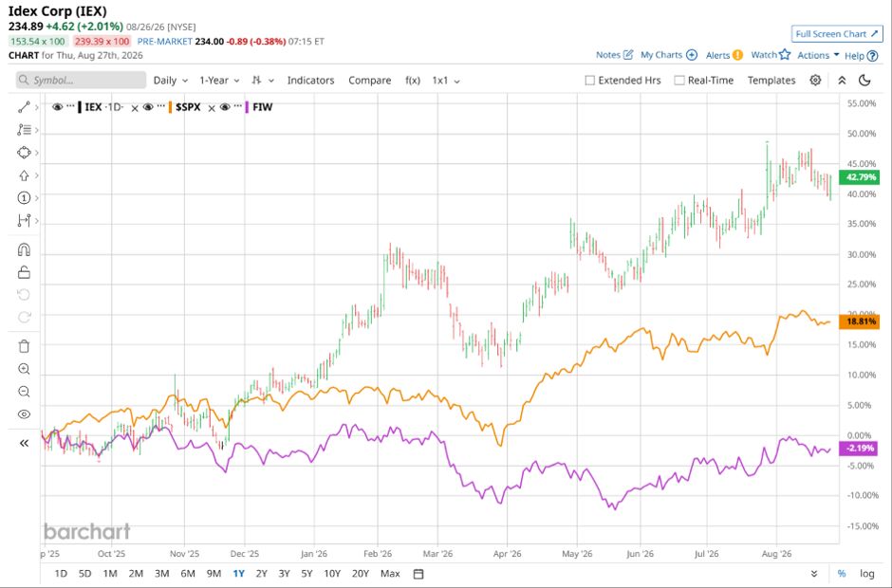This screenshot has width=892, height=588.
Task: Click the lock drawings padlock icon
Action: (x=24, y=272)
